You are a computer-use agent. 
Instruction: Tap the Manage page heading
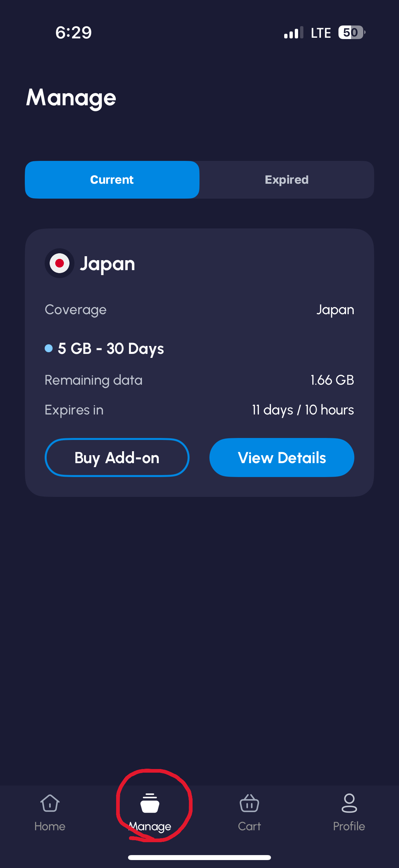coord(71,98)
